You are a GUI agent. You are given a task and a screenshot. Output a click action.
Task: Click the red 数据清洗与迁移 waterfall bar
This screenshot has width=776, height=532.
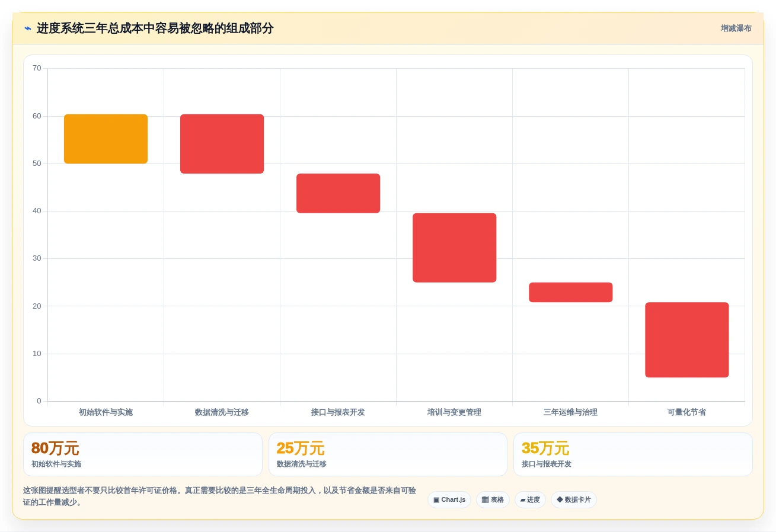pyautogui.click(x=222, y=144)
